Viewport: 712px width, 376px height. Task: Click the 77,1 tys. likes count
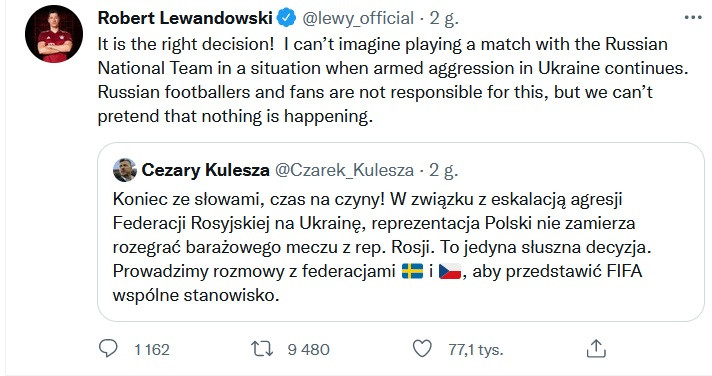476,349
